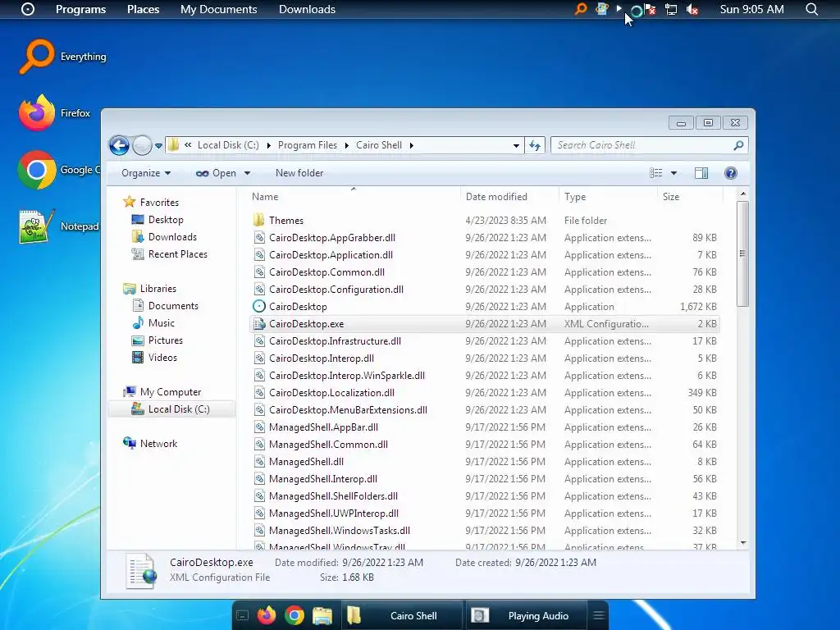
Task: Create a New folder
Action: point(299,173)
